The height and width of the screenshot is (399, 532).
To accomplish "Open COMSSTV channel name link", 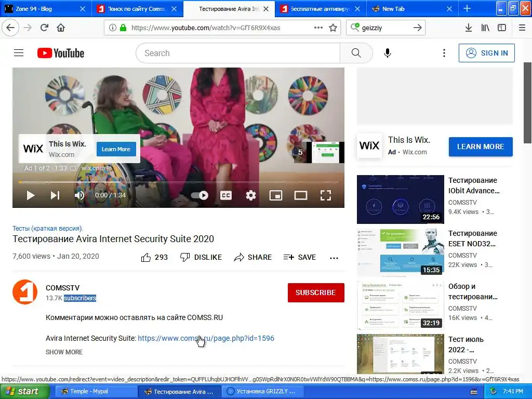I will click(x=62, y=288).
